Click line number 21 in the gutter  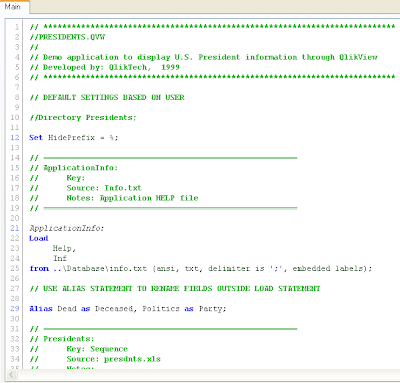pos(15,228)
